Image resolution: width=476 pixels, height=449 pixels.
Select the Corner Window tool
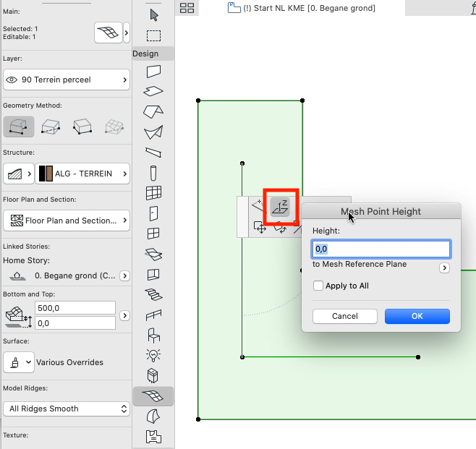click(x=153, y=274)
